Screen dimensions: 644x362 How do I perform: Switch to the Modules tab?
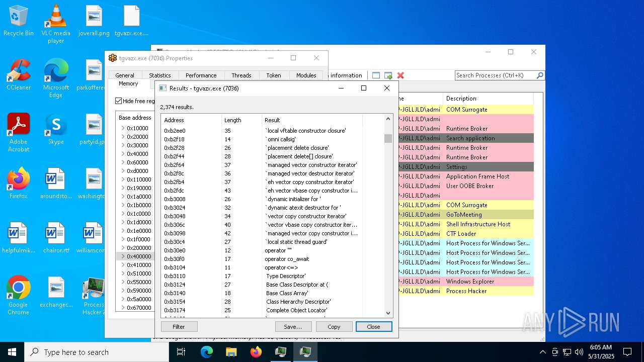pos(306,75)
